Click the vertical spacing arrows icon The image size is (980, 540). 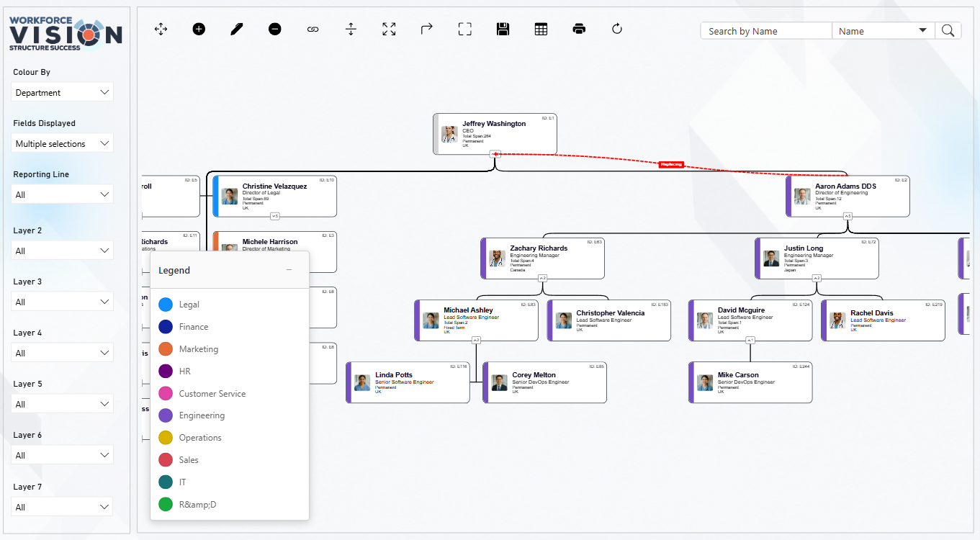pos(351,30)
